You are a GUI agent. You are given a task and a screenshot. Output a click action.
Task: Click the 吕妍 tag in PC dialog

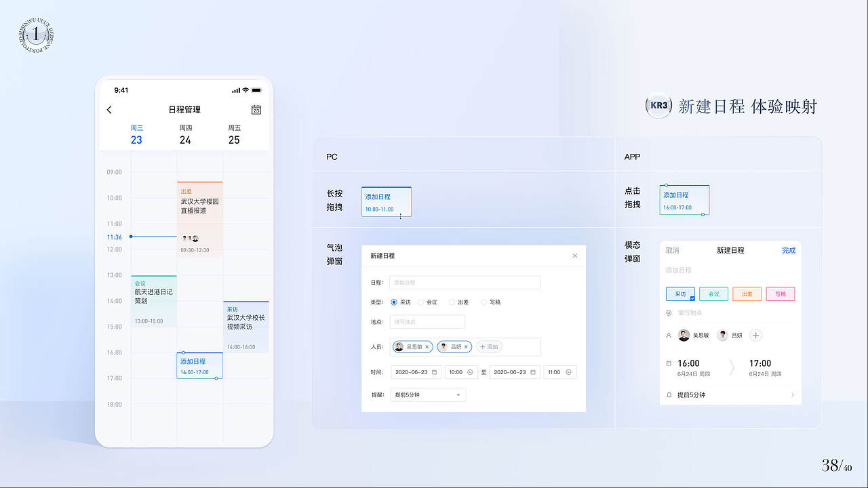(x=454, y=347)
